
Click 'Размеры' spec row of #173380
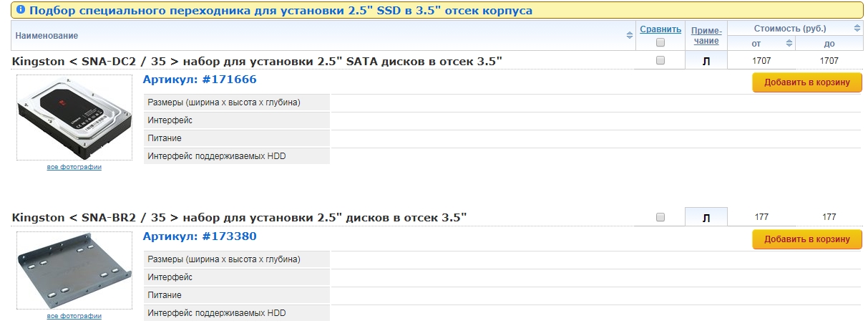tap(502, 259)
